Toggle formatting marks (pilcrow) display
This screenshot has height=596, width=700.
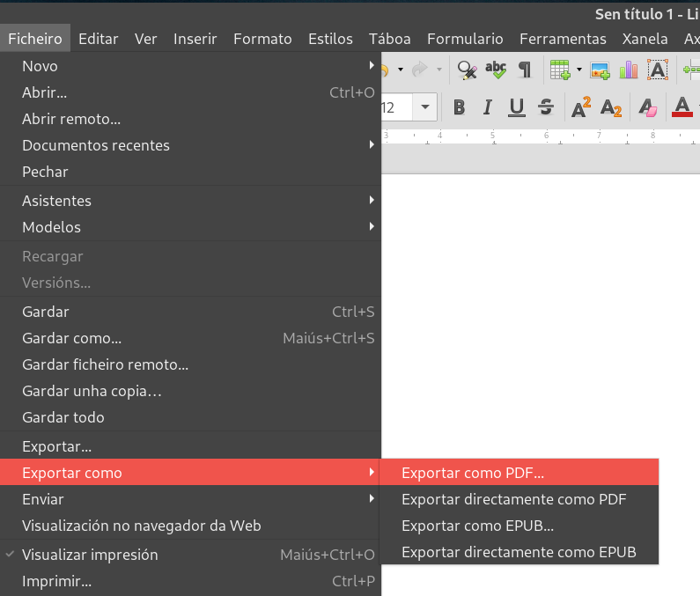[525, 70]
